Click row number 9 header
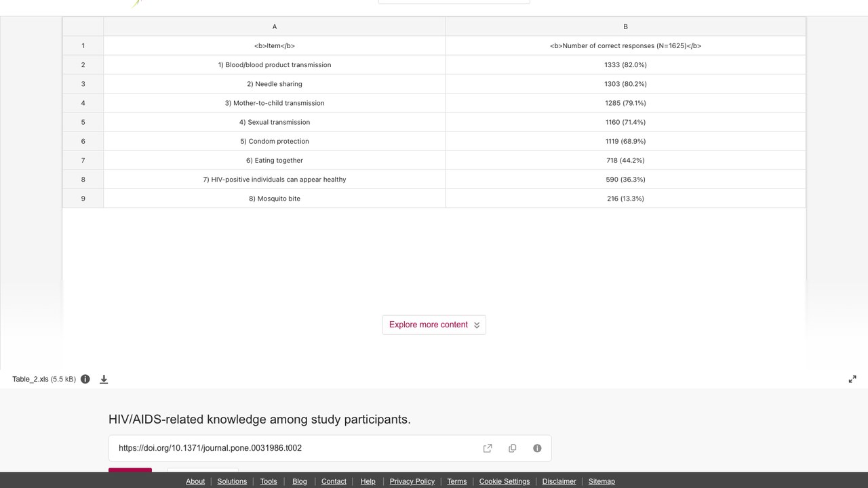 (83, 199)
